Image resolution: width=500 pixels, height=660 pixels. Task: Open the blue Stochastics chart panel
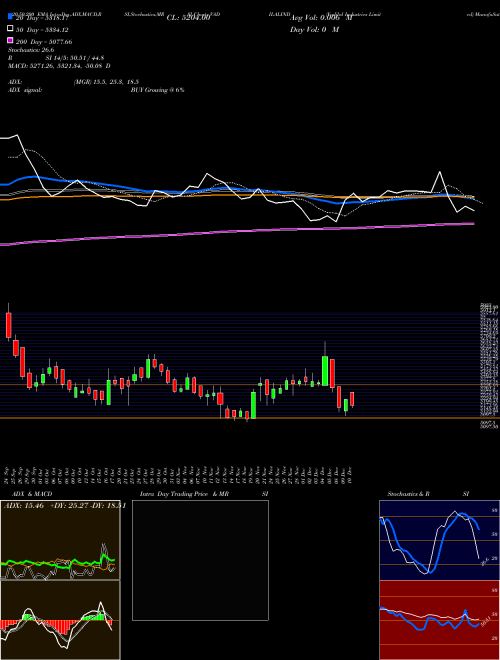tap(439, 540)
